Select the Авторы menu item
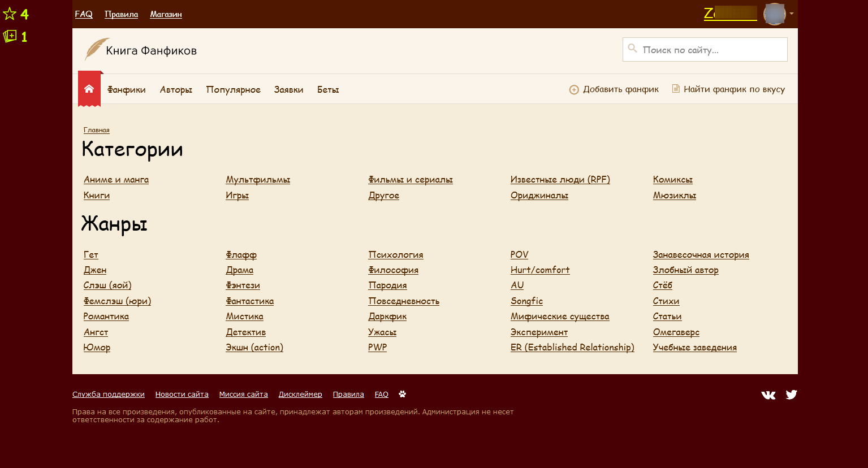This screenshot has width=868, height=468. coord(176,89)
